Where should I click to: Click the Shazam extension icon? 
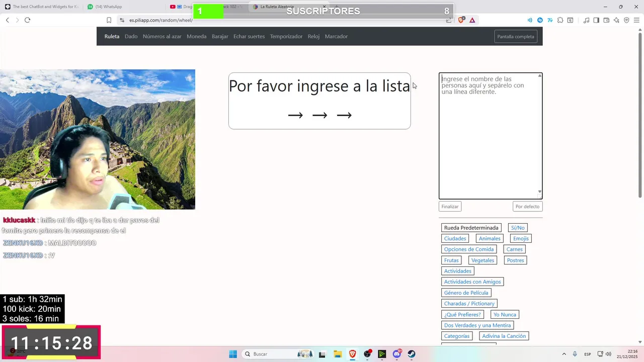[x=540, y=20]
